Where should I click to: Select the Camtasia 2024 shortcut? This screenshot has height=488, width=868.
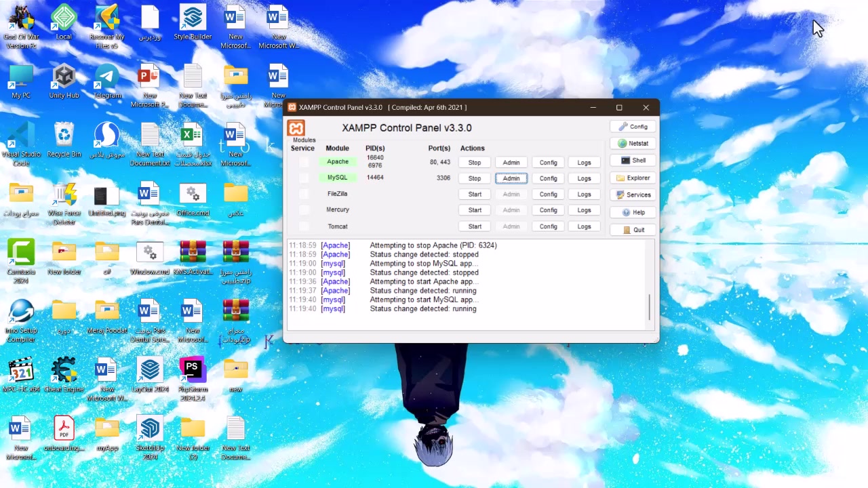point(21,262)
